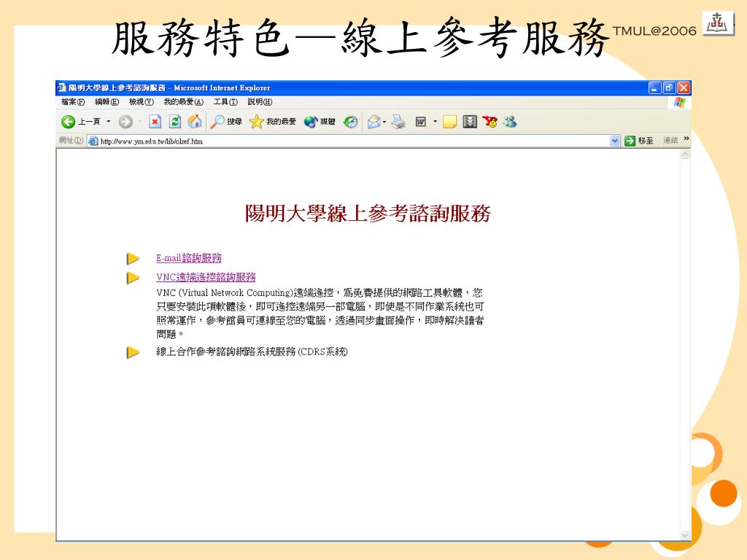Image resolution: width=747 pixels, height=560 pixels.
Task: Click the 連結 links label
Action: point(670,141)
